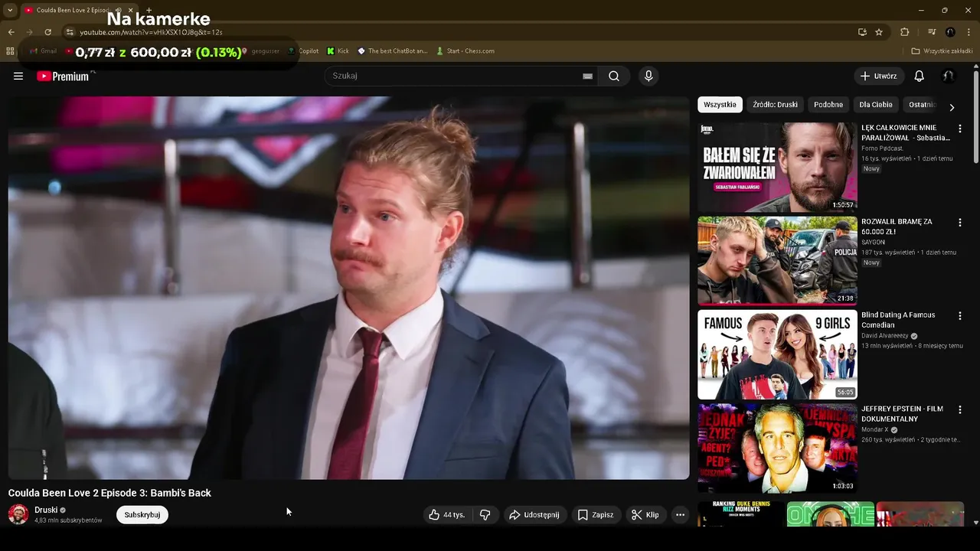
Task: Open the Utwórz create menu
Action: click(x=878, y=76)
